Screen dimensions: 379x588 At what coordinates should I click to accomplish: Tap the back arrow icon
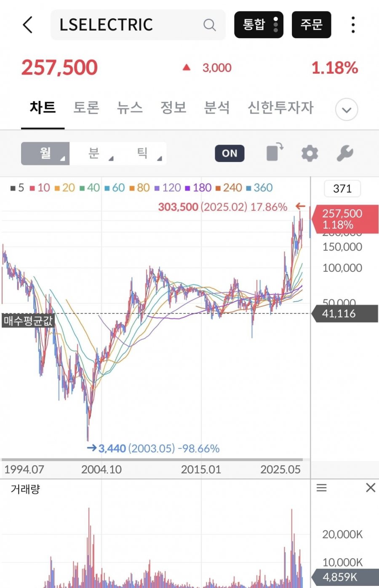point(28,25)
